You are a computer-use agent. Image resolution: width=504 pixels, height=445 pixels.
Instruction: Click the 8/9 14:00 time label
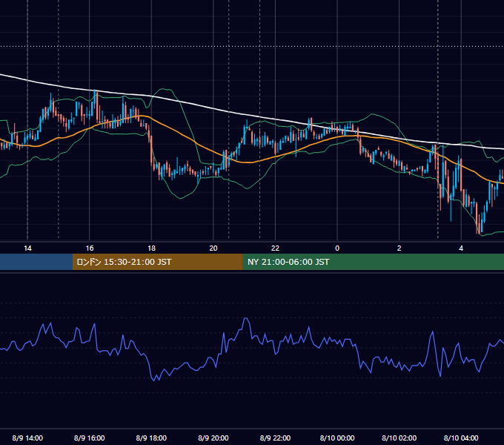coord(27,438)
